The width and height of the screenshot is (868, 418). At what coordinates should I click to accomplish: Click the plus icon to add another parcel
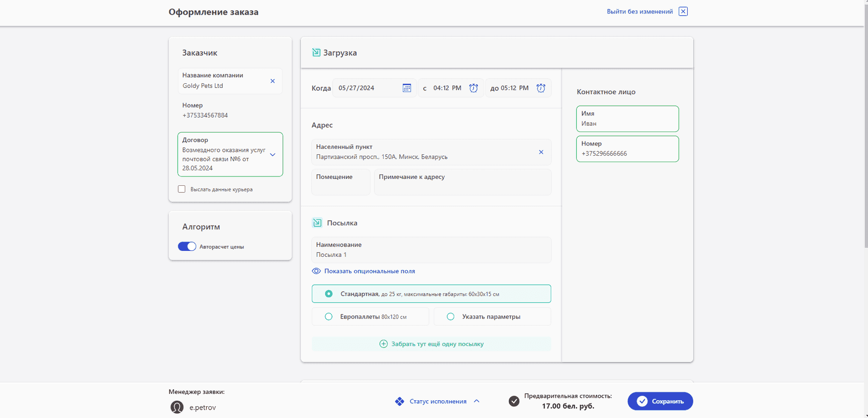(383, 344)
